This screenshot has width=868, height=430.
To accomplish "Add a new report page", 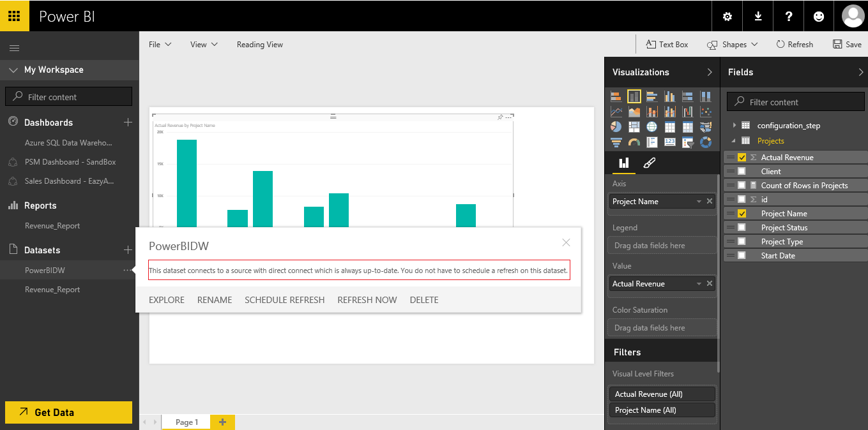I will coord(222,422).
